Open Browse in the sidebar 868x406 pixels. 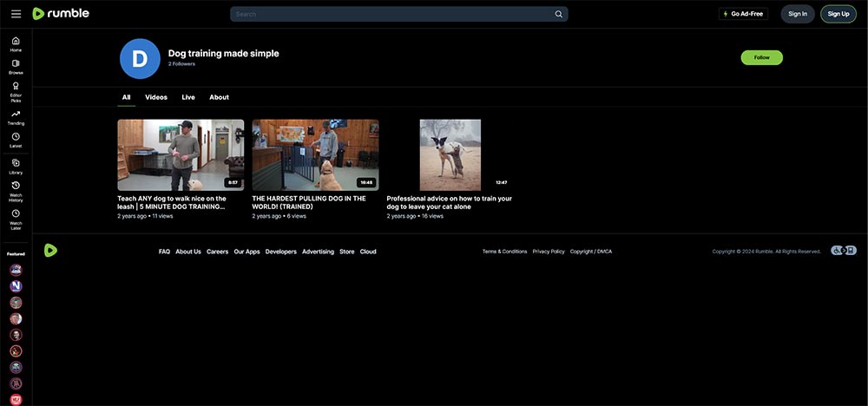pos(16,67)
